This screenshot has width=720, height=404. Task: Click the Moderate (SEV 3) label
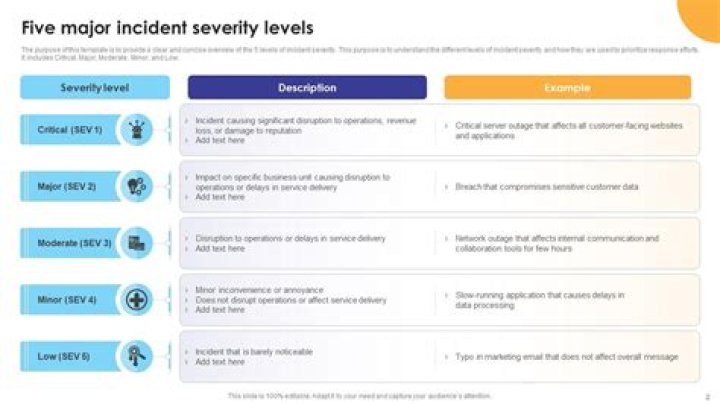pos(74,243)
